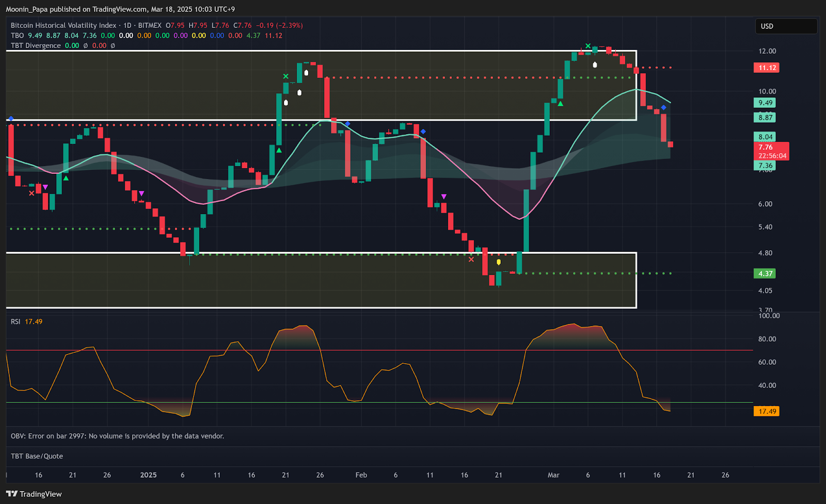The width and height of the screenshot is (826, 504).
Task: Click the −0.19 (−2.39%) change value in legend
Action: click(x=279, y=25)
